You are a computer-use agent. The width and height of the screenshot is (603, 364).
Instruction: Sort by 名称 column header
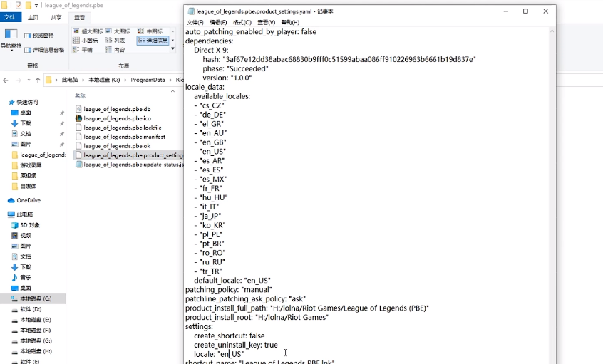80,95
